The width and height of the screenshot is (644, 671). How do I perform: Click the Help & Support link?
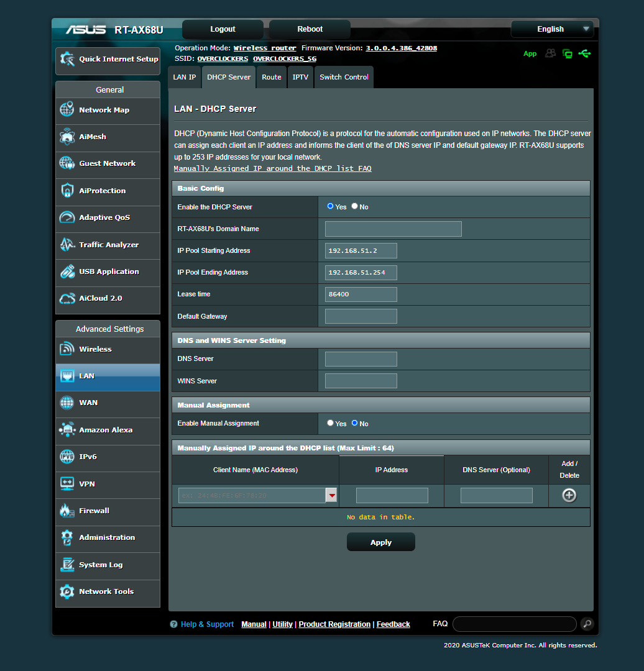(207, 624)
